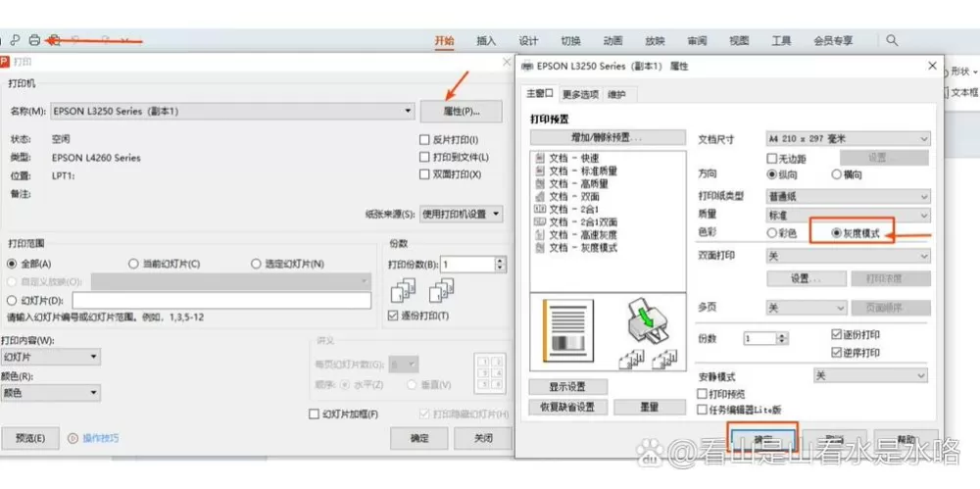Click the search magnifier icon in ribbon
The image size is (980, 489).
pyautogui.click(x=892, y=40)
